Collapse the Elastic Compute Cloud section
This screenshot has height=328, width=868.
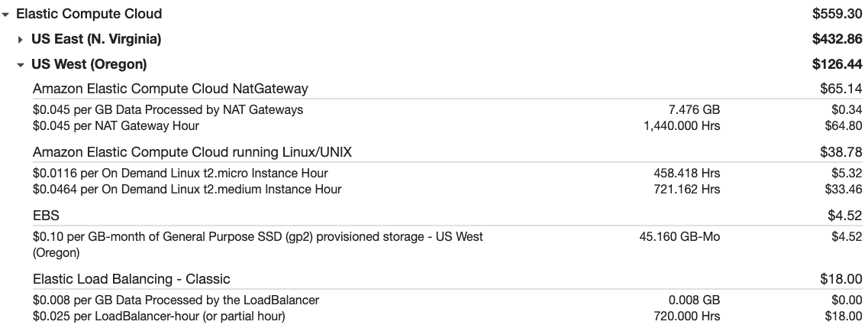tap(5, 15)
